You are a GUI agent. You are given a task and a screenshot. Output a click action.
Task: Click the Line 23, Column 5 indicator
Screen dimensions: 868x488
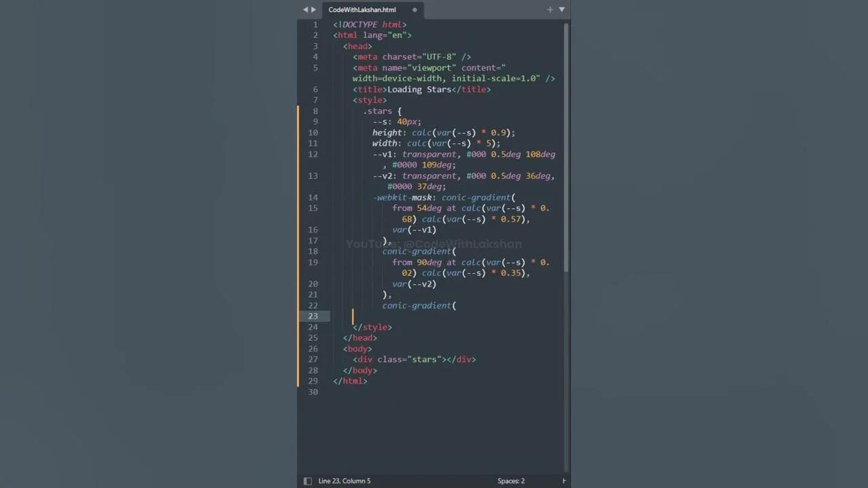[x=344, y=481]
